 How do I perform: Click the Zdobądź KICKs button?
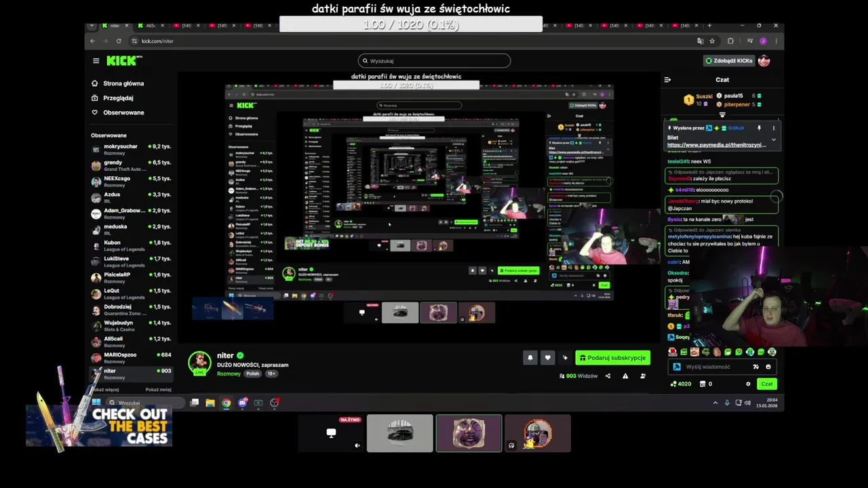(x=729, y=61)
